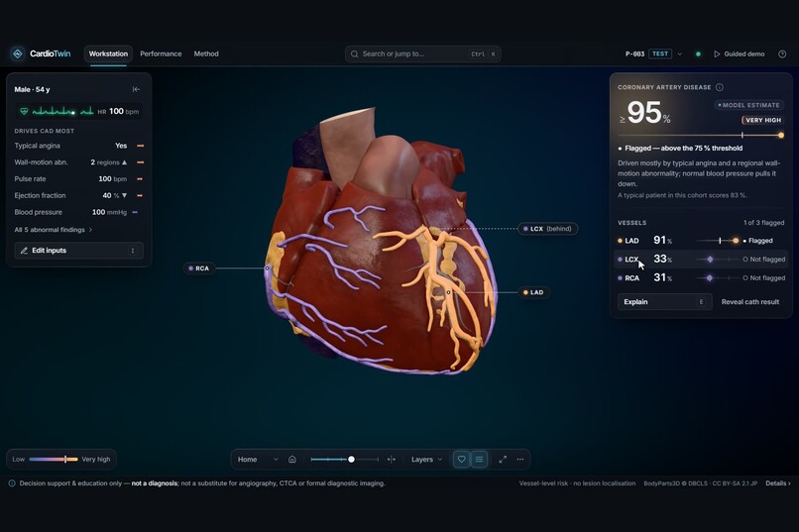Image resolution: width=799 pixels, height=532 pixels.
Task: Click the Explain button
Action: coord(664,302)
